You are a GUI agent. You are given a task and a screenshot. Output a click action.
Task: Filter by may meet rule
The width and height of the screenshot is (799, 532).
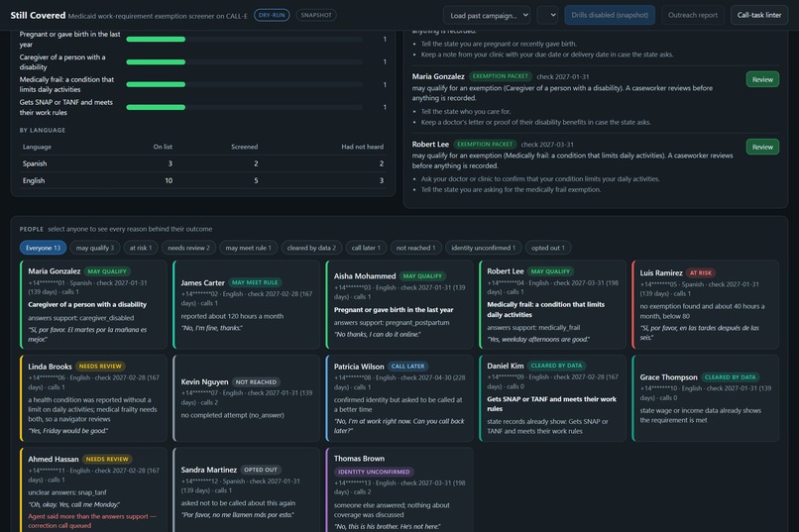click(x=248, y=248)
